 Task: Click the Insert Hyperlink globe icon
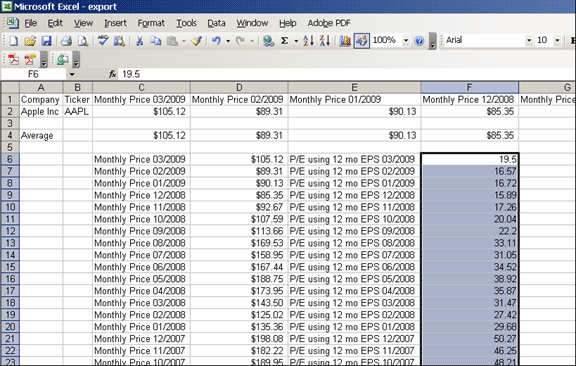point(269,40)
